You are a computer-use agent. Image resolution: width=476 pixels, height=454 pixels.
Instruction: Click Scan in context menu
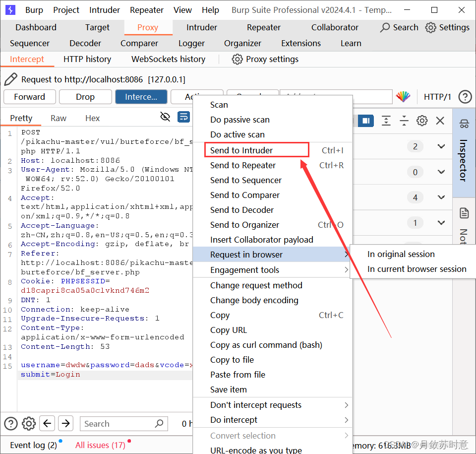tap(273, 105)
